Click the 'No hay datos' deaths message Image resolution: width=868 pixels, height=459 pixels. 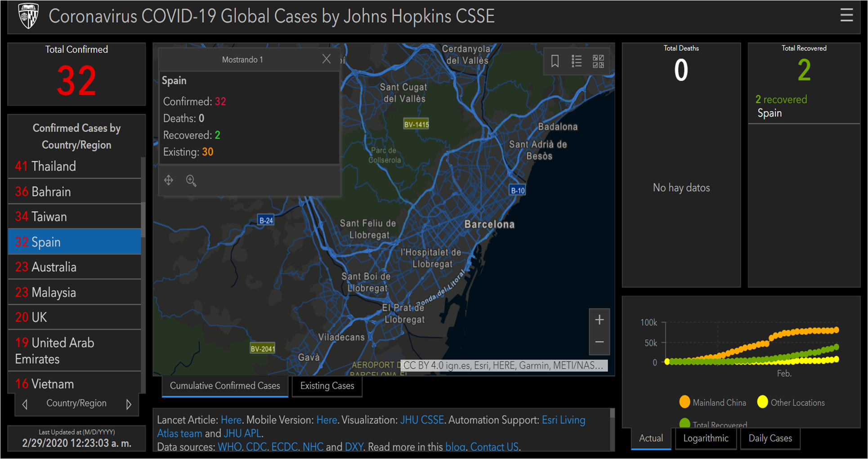click(681, 188)
